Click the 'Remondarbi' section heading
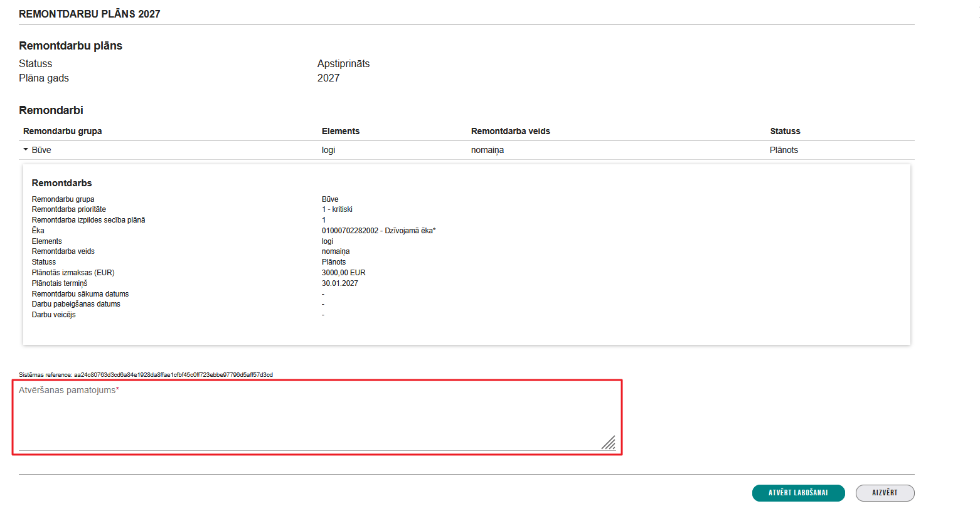The width and height of the screenshot is (980, 511). [51, 110]
